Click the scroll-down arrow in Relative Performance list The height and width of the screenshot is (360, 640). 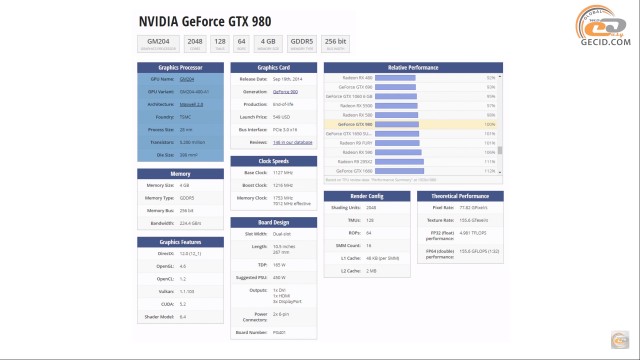tap(500, 173)
